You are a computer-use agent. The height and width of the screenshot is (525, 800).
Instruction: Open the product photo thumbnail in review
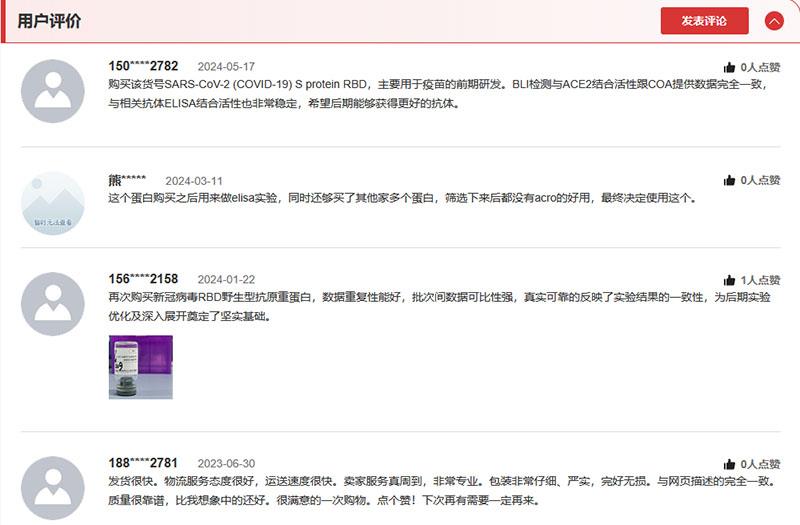140,367
